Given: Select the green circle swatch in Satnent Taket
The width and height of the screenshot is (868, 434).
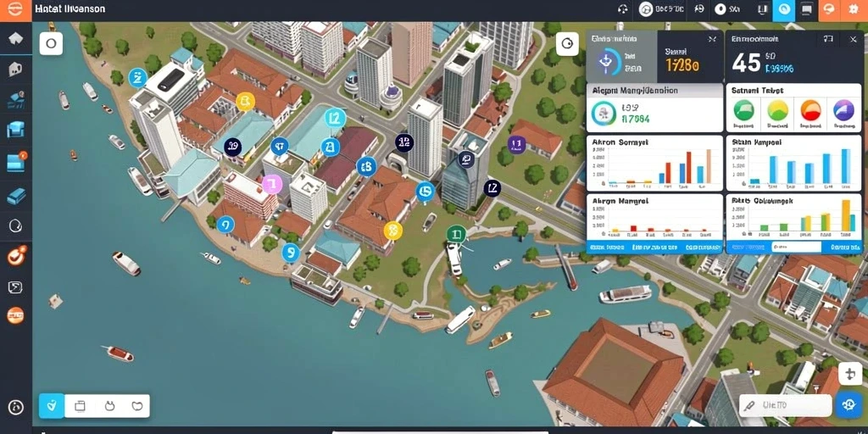Looking at the screenshot, I should pyautogui.click(x=743, y=110).
